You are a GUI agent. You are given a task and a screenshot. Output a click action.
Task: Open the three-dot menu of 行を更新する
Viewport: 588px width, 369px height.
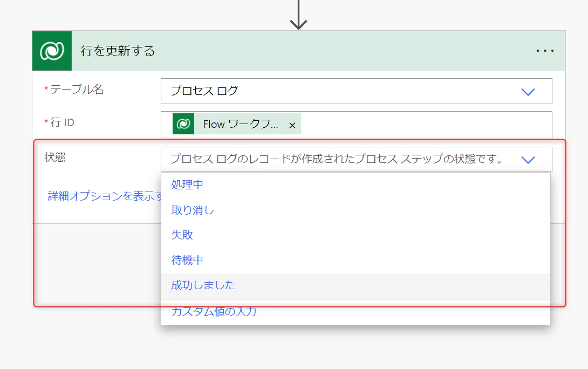pyautogui.click(x=545, y=51)
